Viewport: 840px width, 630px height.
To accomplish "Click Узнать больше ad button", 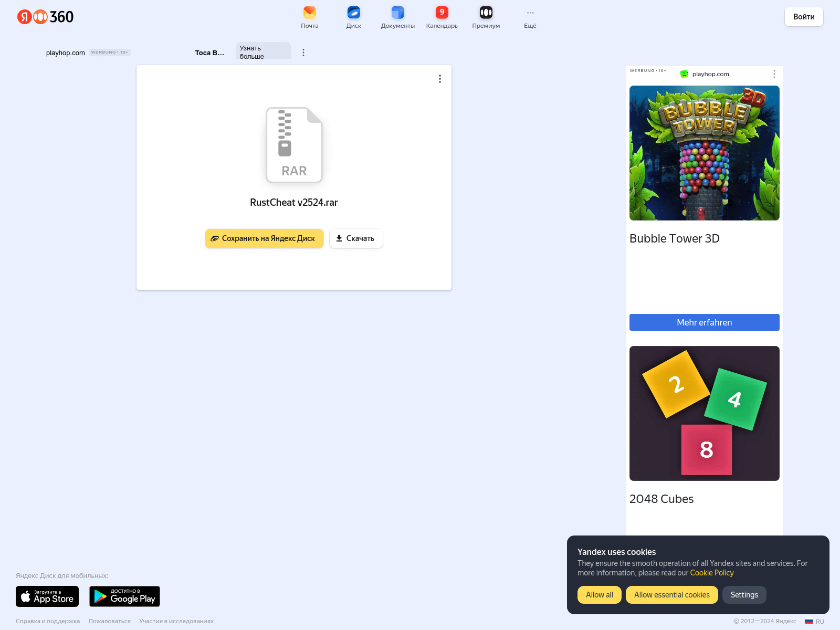I will (264, 52).
